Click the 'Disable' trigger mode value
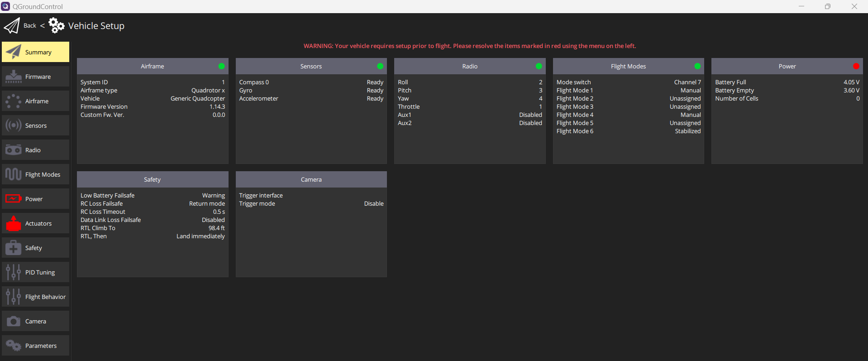The width and height of the screenshot is (868, 361). click(x=374, y=203)
